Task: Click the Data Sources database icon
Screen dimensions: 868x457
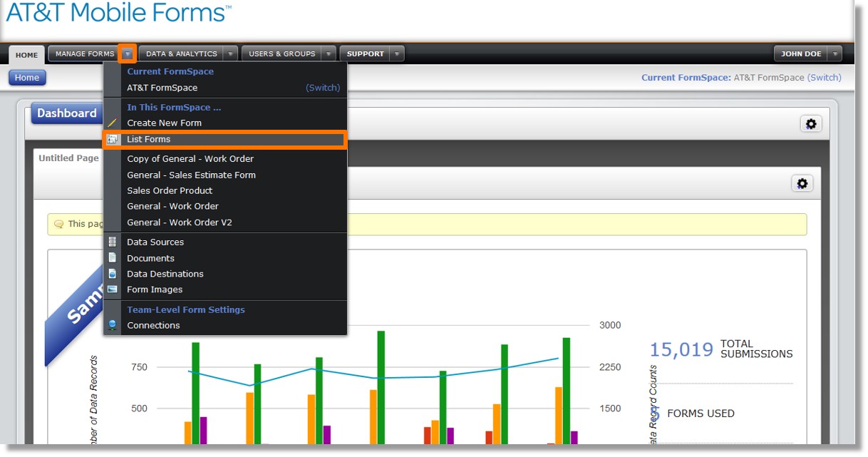Action: tap(112, 242)
